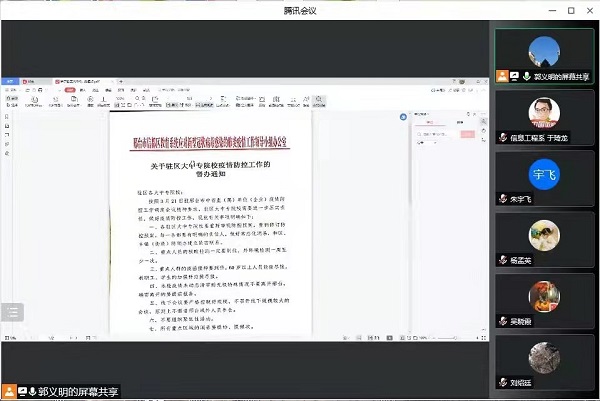Select the red underlined tab in search panel
This screenshot has height=401, width=600.
click(x=430, y=122)
